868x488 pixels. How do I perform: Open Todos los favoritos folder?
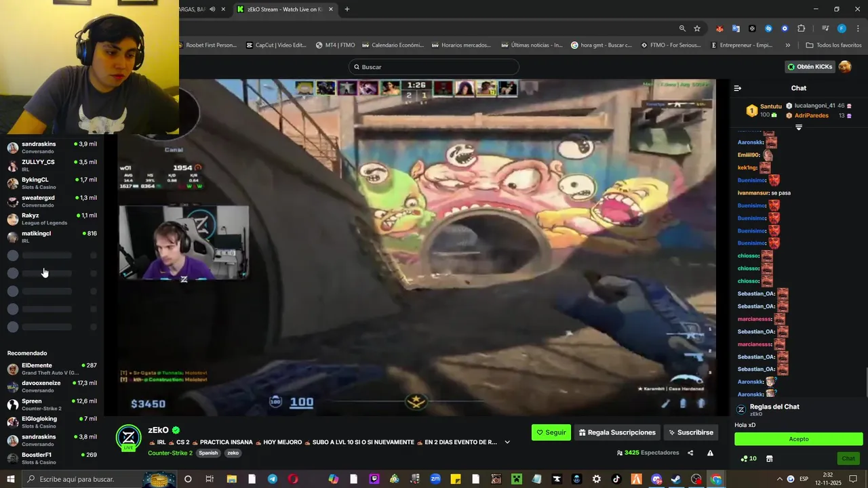click(x=833, y=45)
